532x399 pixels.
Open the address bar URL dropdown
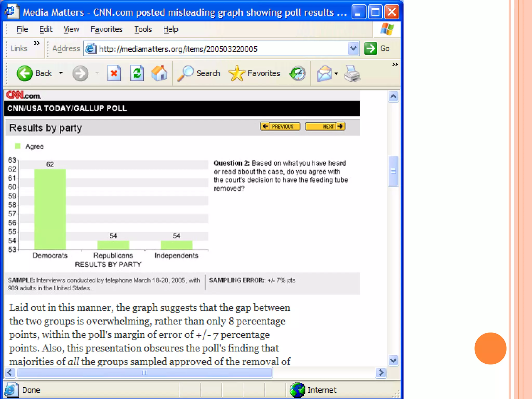coord(353,49)
